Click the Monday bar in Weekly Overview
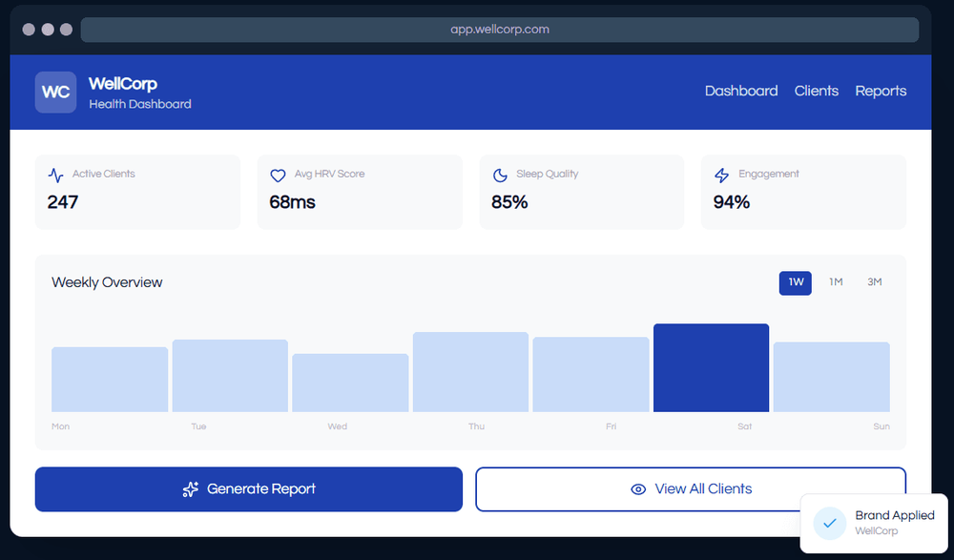Viewport: 954px width, 560px height. [110, 380]
